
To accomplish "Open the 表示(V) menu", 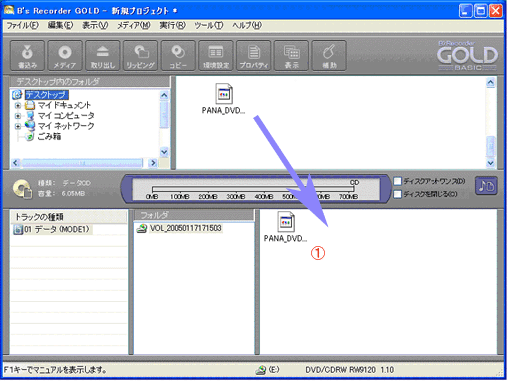I will [95, 25].
